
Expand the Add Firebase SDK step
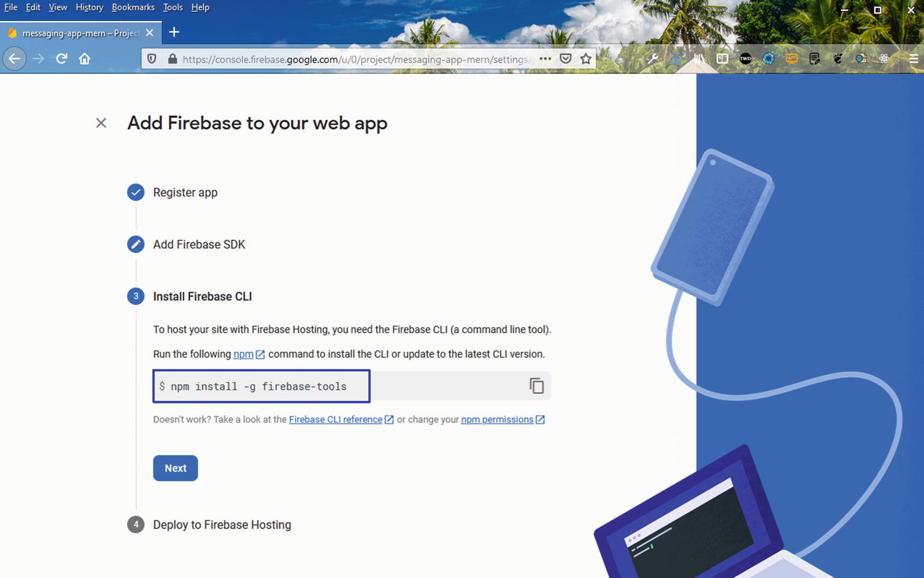click(199, 244)
